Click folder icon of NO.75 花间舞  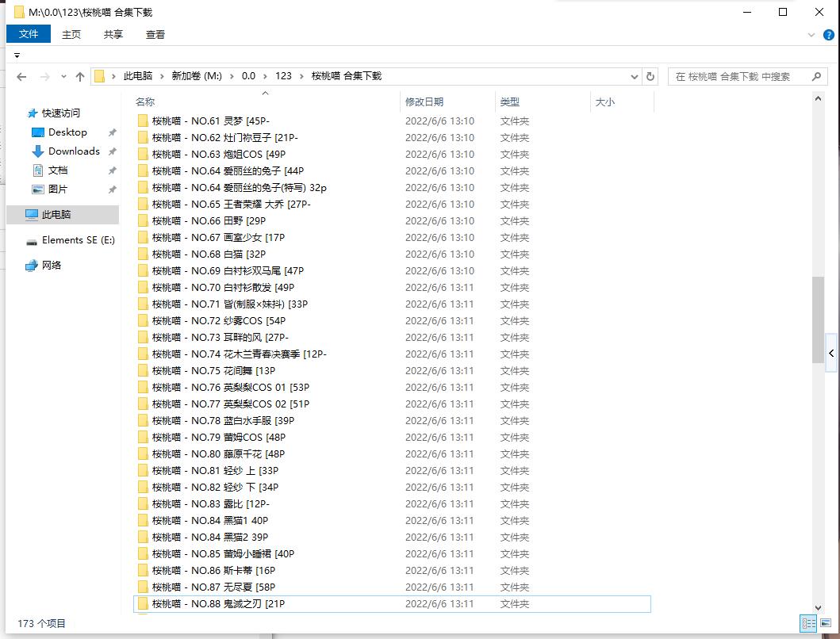(143, 371)
